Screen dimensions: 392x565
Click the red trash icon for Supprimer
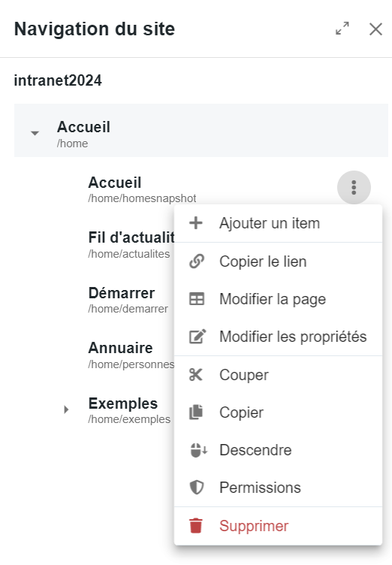(x=196, y=525)
